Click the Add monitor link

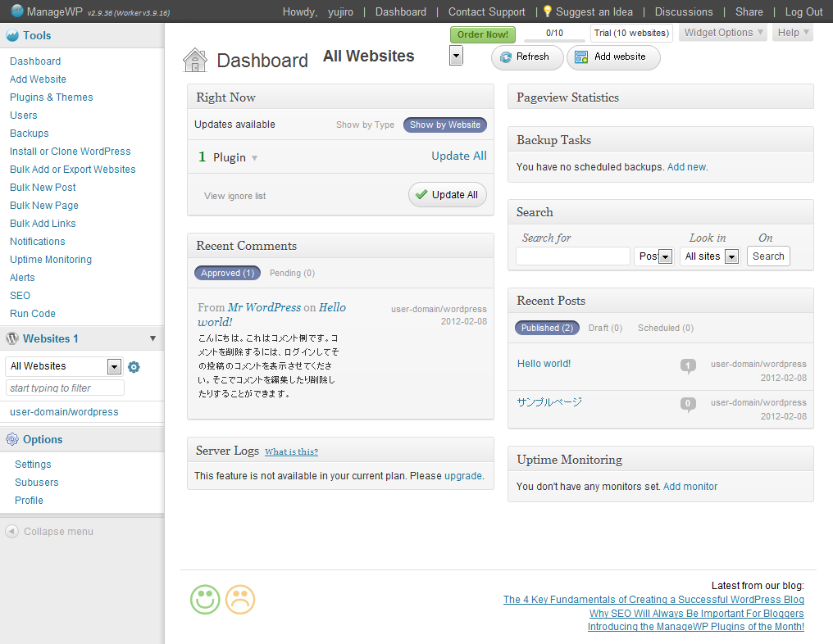click(690, 487)
